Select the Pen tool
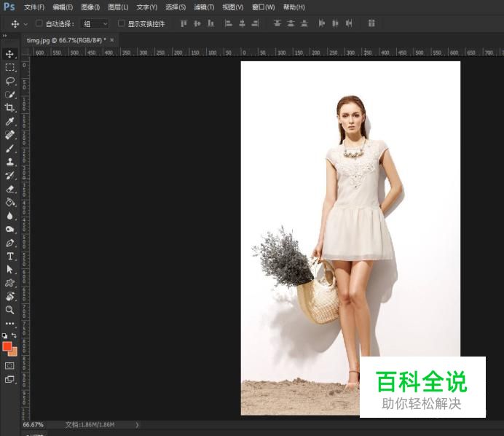This screenshot has width=504, height=436. pos(10,243)
